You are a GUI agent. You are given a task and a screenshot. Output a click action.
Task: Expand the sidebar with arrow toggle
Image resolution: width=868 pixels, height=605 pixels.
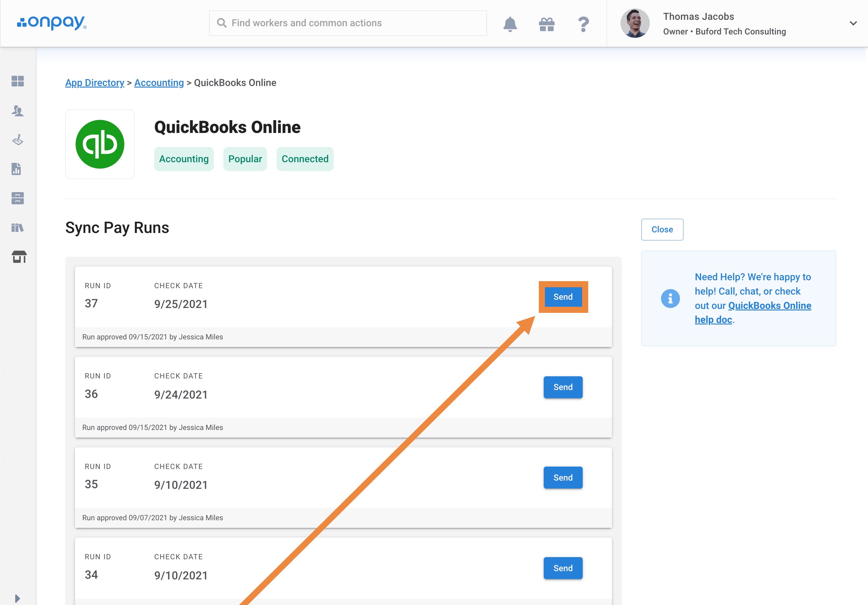[17, 598]
